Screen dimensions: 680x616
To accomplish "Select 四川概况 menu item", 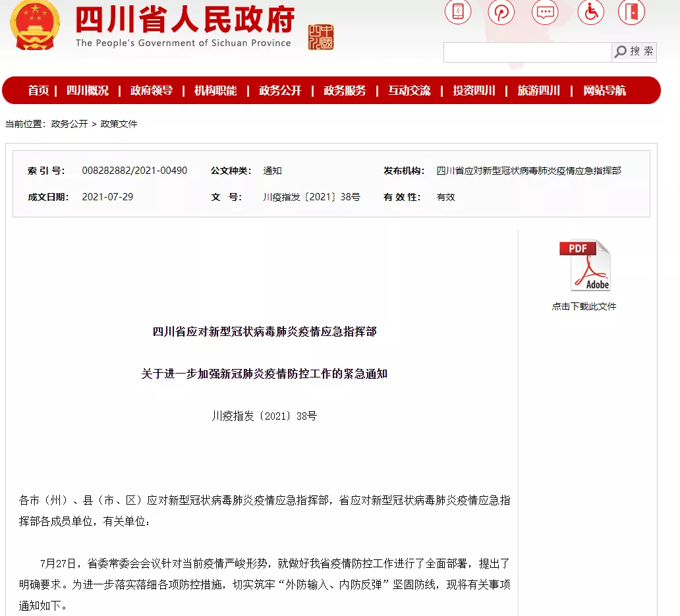I will (88, 91).
